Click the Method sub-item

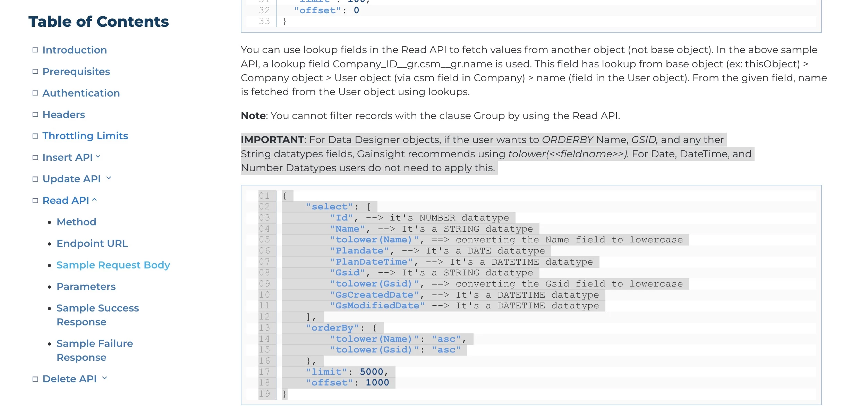[x=76, y=222]
